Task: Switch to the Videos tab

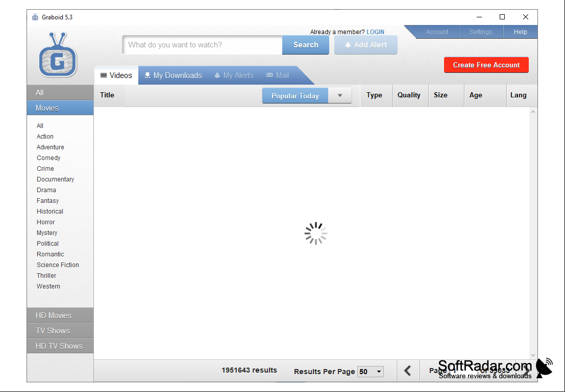Action: 116,75
